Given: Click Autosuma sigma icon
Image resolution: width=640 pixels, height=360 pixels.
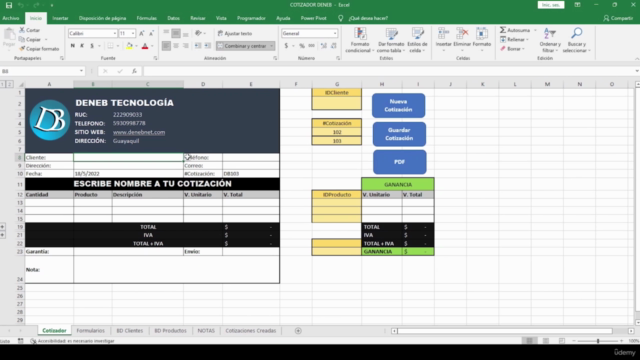Looking at the screenshot, I should click(x=503, y=30).
